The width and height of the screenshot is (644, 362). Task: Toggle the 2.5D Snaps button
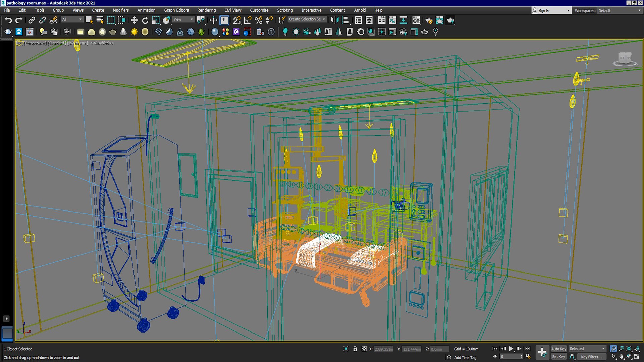point(237,20)
